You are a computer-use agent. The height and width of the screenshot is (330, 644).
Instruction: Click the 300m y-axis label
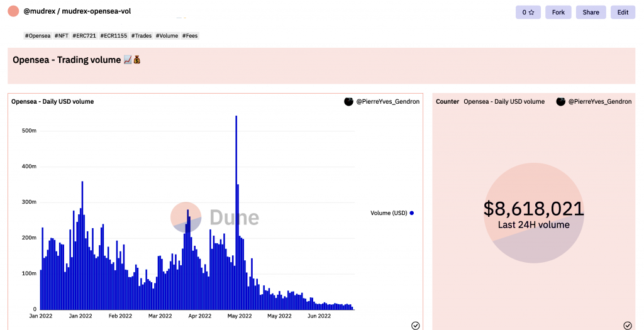pos(29,202)
